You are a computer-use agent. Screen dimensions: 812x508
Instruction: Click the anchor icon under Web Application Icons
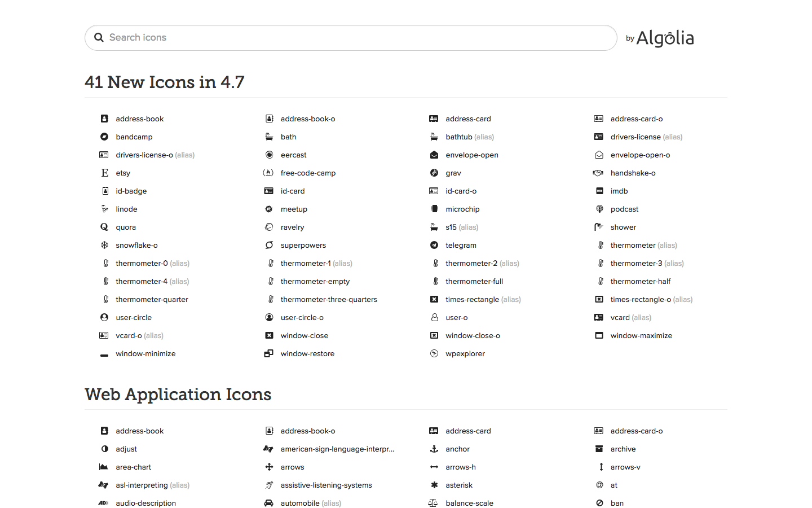(457, 449)
